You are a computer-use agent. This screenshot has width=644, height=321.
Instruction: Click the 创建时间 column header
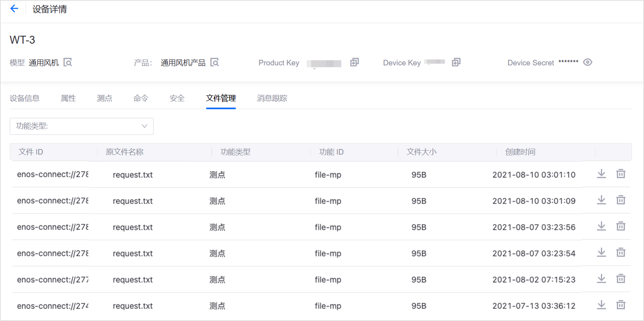[x=520, y=152]
